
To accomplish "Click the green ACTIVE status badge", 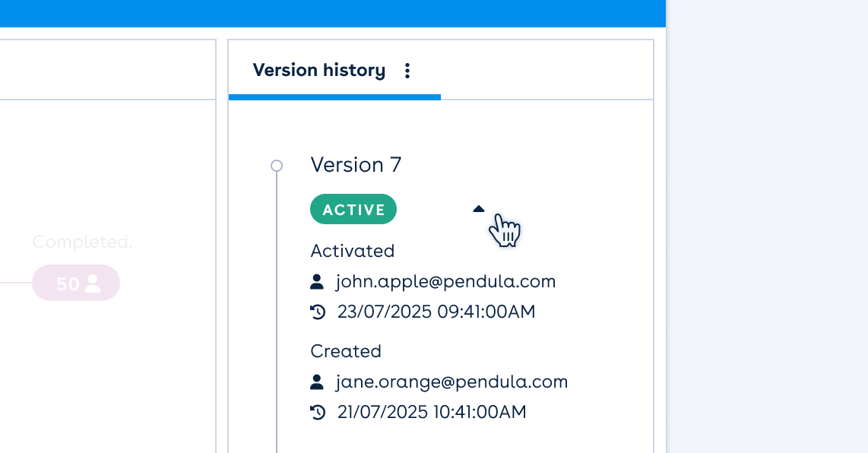I will point(353,210).
